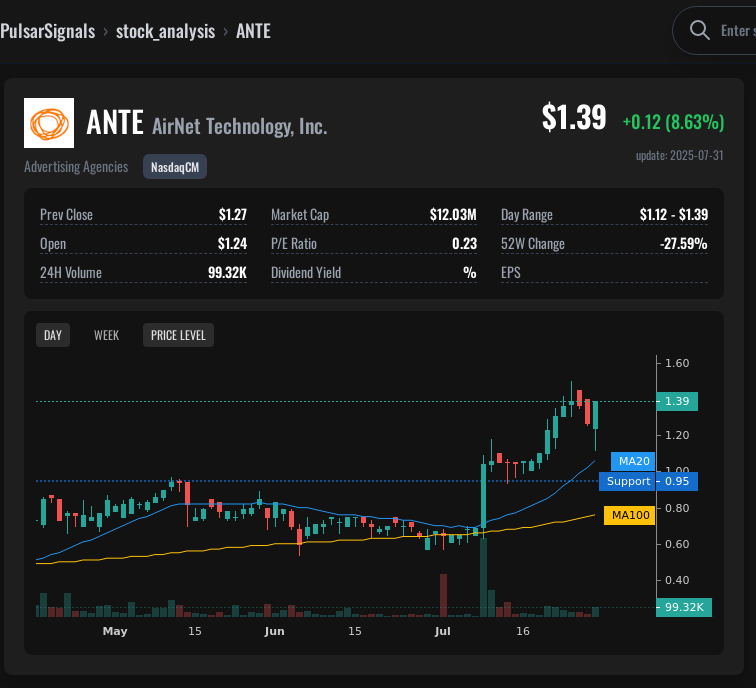Click the $1.12 - $1.39 range value
Screen dimensions: 756x688
(x=674, y=215)
